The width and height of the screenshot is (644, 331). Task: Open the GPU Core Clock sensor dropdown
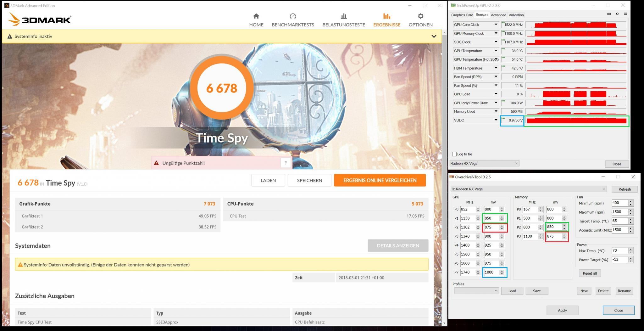pyautogui.click(x=496, y=25)
